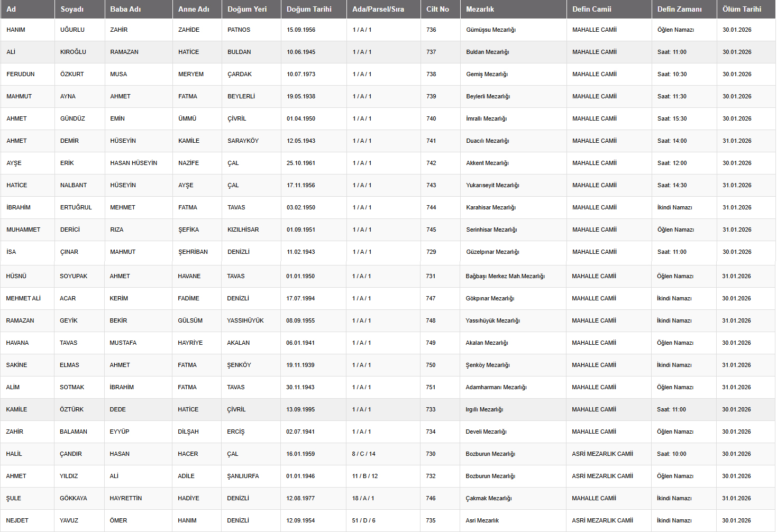This screenshot has width=777, height=532.
Task: Select the surname cell UĞURLU
Action: coord(72,30)
